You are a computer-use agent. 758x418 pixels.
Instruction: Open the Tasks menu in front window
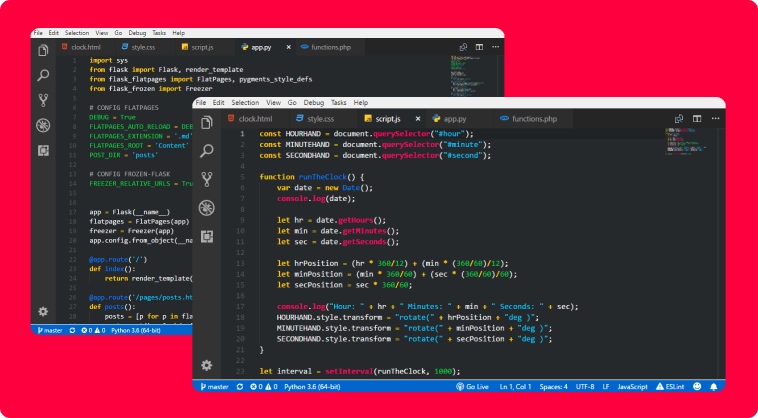pyautogui.click(x=338, y=102)
